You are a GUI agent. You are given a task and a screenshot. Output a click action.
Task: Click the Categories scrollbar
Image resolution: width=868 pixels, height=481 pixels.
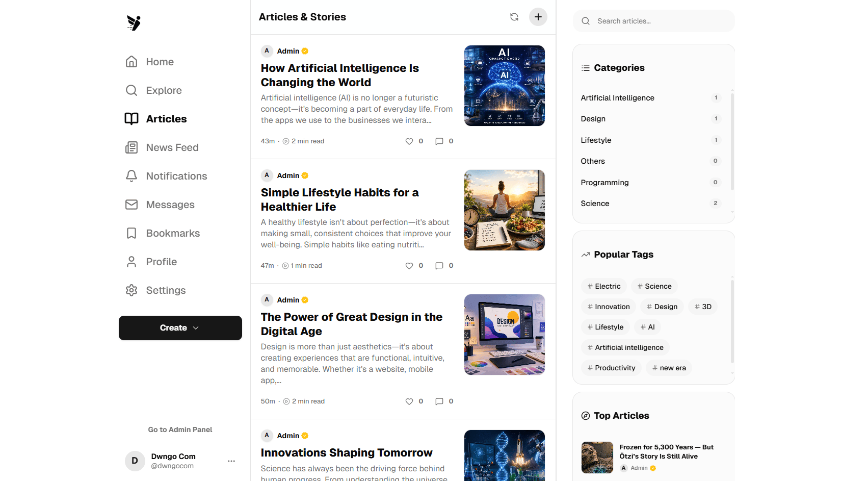pyautogui.click(x=732, y=142)
